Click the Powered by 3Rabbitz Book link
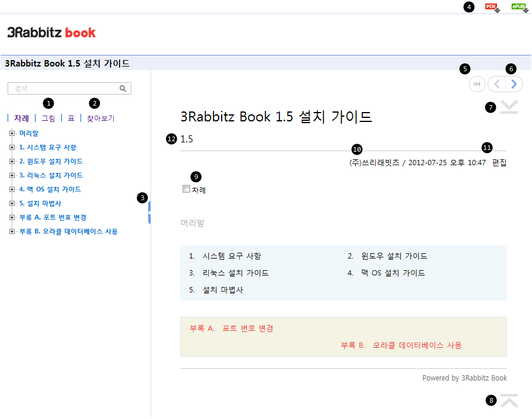 (464, 378)
